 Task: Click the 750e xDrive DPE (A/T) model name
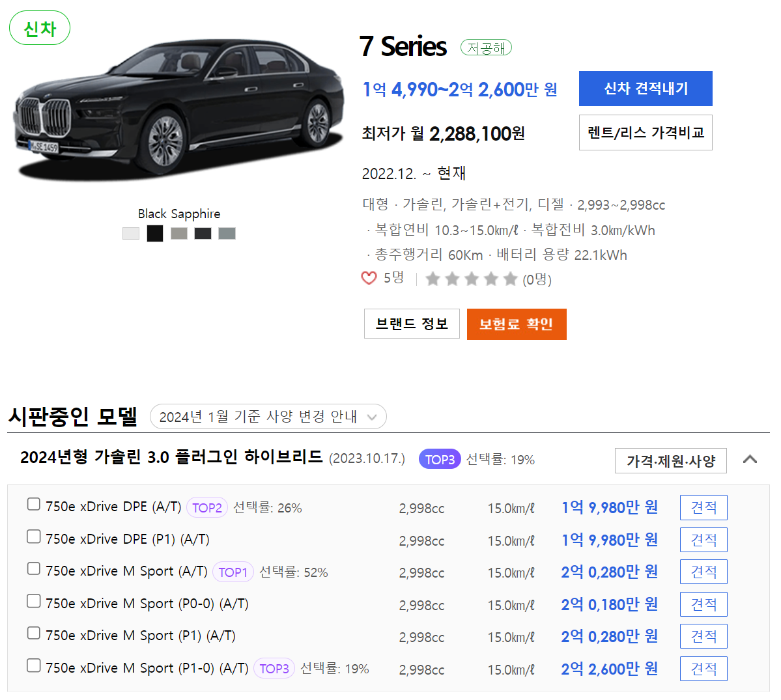[x=113, y=507]
